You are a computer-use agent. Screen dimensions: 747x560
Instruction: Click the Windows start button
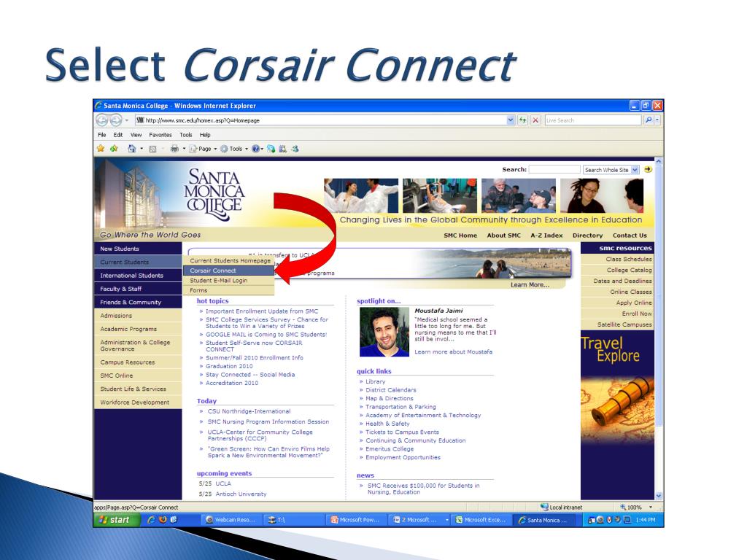click(117, 520)
